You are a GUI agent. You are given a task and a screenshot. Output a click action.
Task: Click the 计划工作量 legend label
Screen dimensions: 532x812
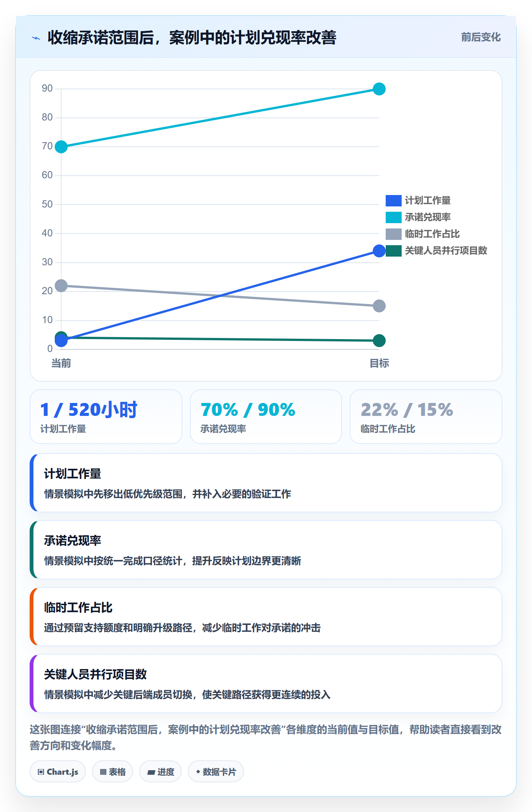tap(427, 200)
